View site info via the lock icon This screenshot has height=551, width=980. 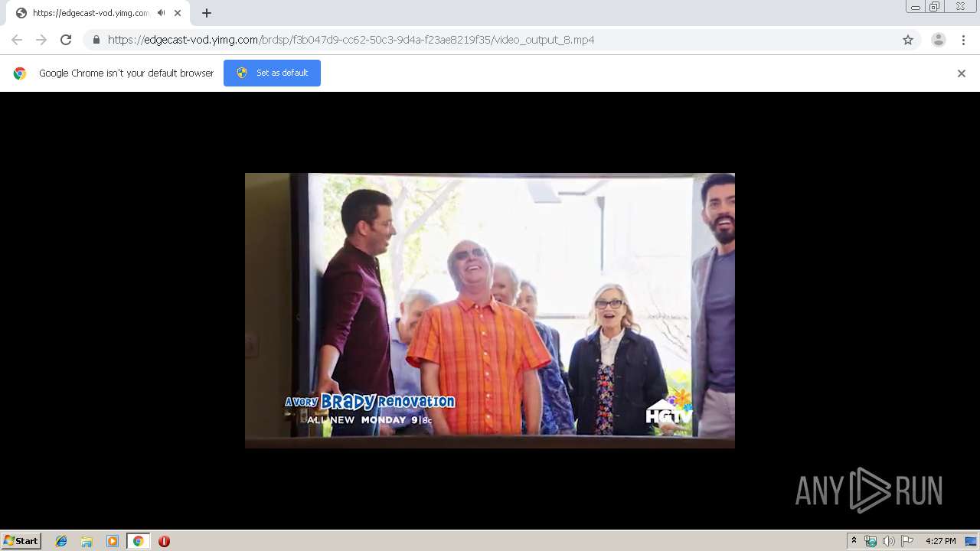(96, 40)
